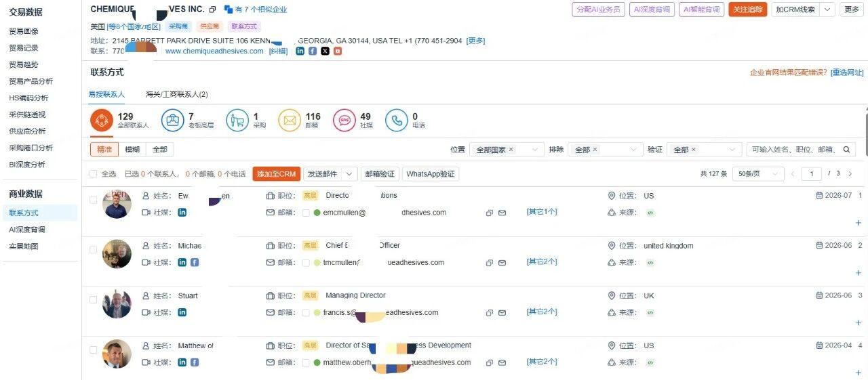Filter by all contacts (129) icon

point(102,121)
